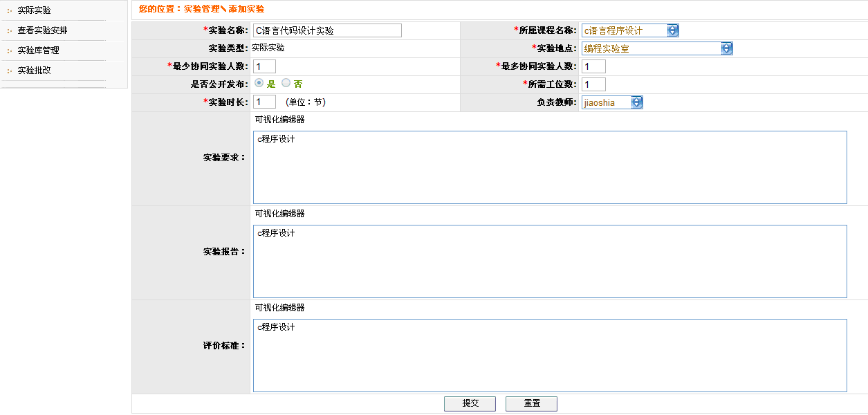The width and height of the screenshot is (868, 415).
Task: Focus the 所需工位数 input field
Action: pos(593,84)
